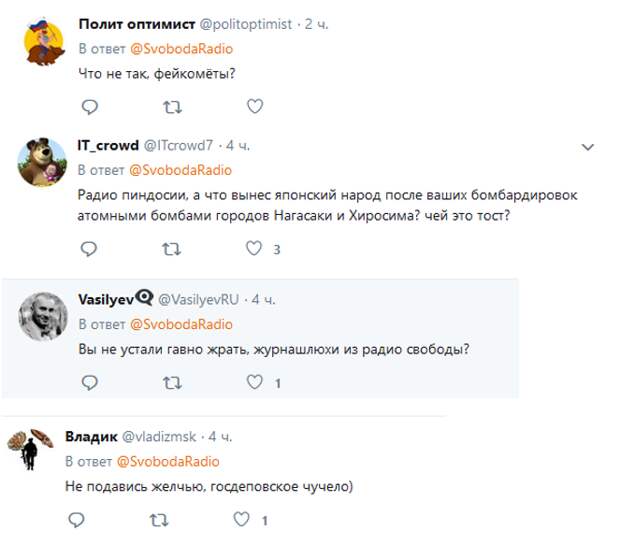
Task: Open the @SvobodaRadio link in Владик's reply
Action: [x=168, y=462]
